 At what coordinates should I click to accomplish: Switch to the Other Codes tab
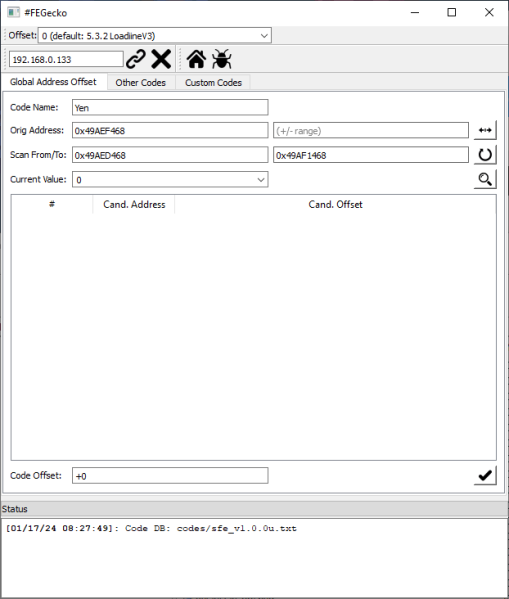[141, 83]
